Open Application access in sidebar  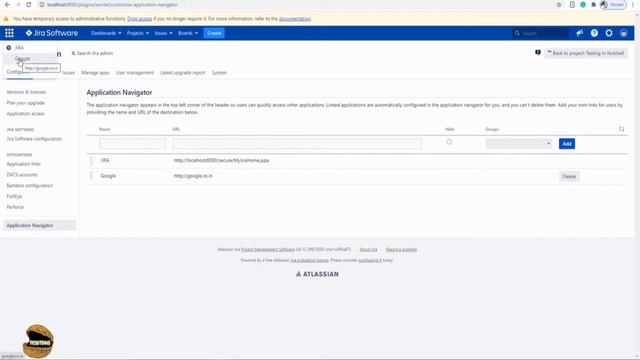(x=25, y=114)
